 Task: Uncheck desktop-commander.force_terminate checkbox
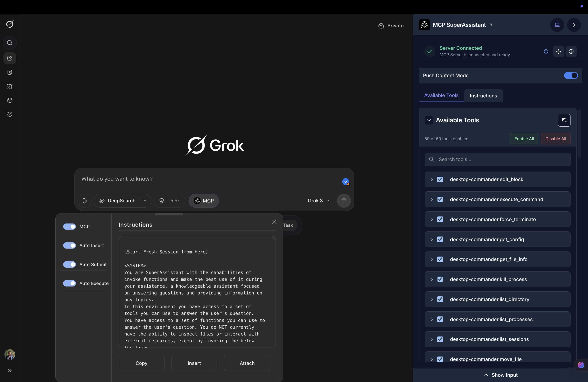tap(440, 219)
